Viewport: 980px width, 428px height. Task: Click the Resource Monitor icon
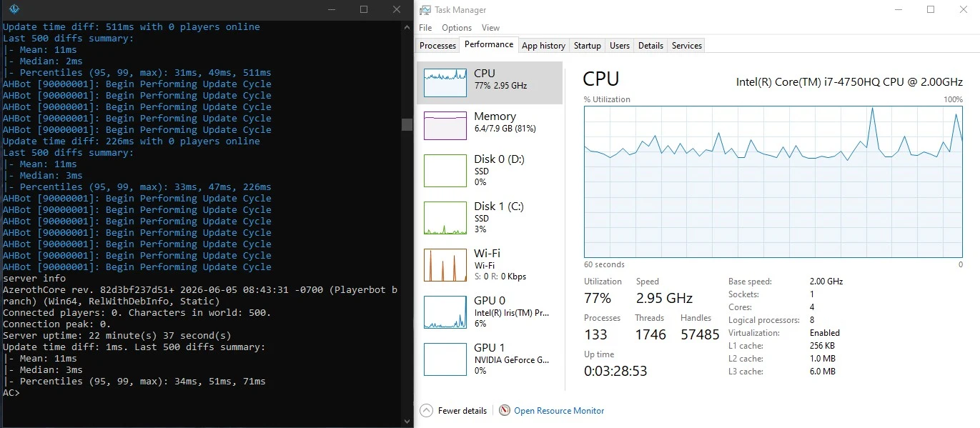click(505, 411)
